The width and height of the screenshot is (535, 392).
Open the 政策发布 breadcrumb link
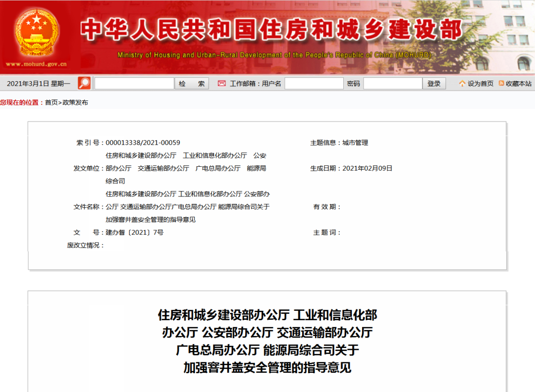[x=75, y=102]
